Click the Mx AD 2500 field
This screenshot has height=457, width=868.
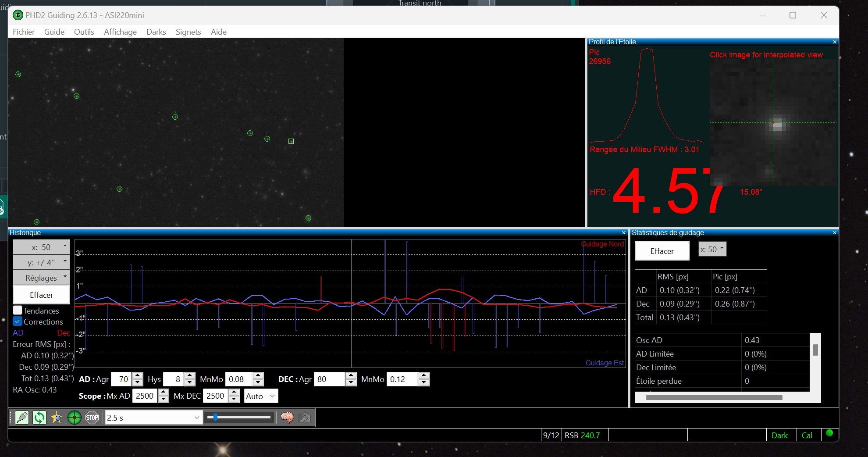pyautogui.click(x=145, y=396)
